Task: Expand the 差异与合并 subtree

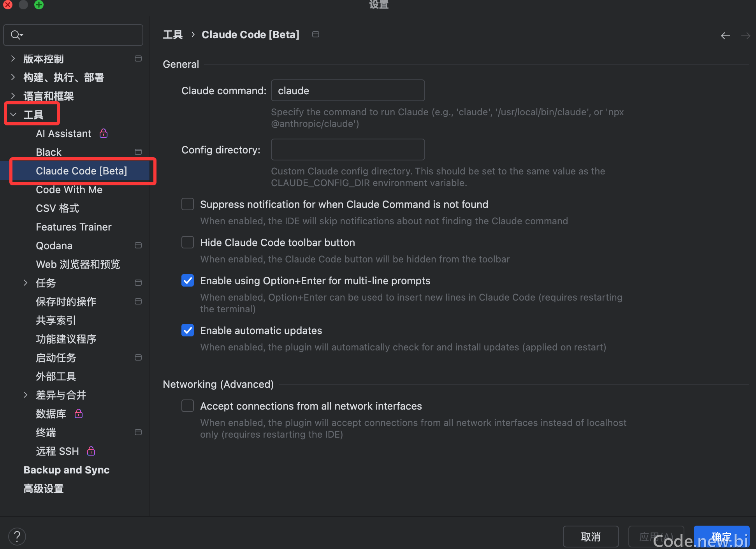Action: 26,395
